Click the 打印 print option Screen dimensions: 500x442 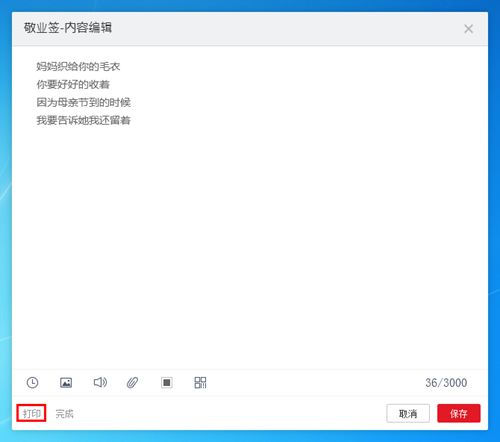[31, 413]
